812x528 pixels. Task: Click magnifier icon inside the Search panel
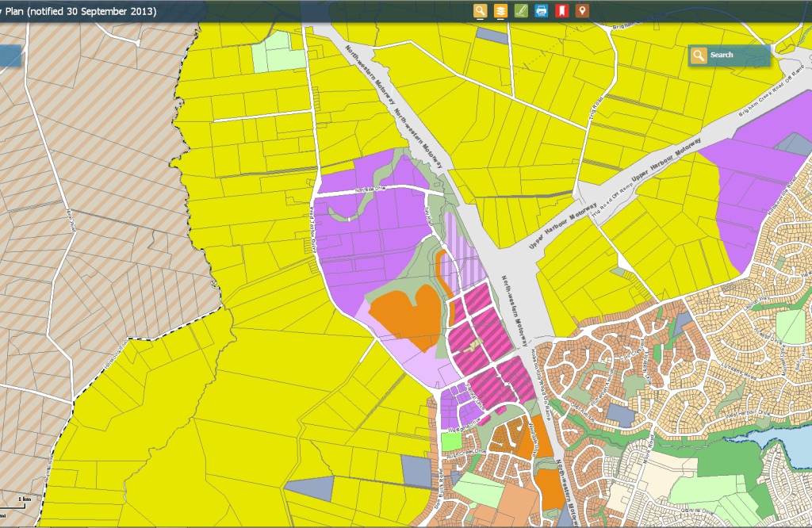tap(698, 55)
